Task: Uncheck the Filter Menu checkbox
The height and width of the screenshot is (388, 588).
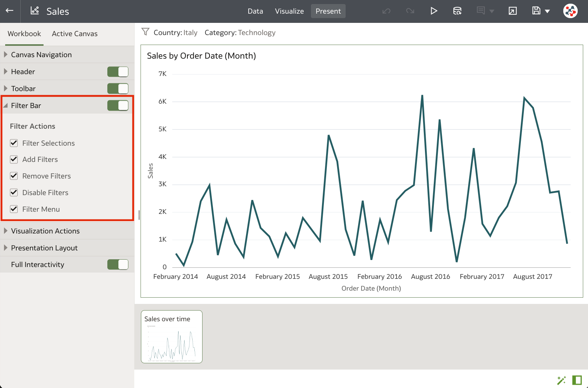Action: click(x=14, y=209)
